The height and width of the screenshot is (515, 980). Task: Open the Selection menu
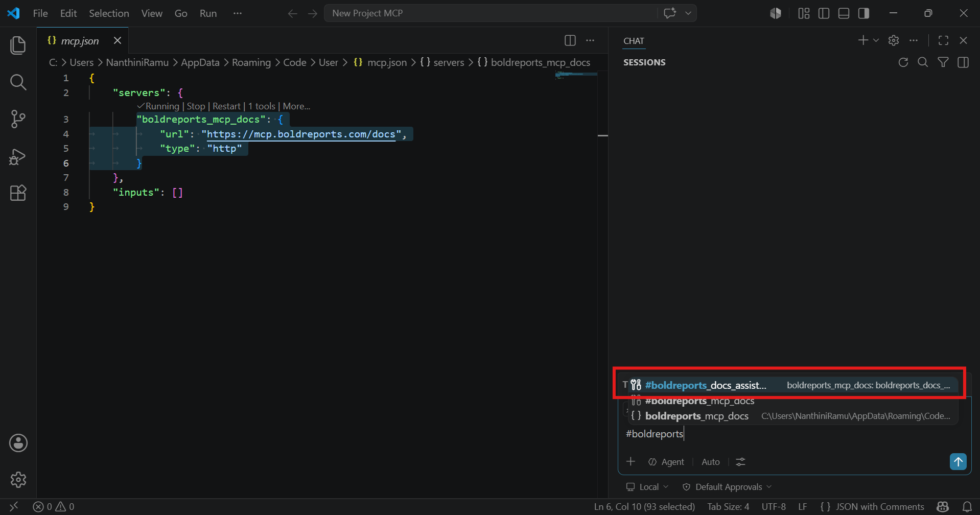[x=109, y=13]
